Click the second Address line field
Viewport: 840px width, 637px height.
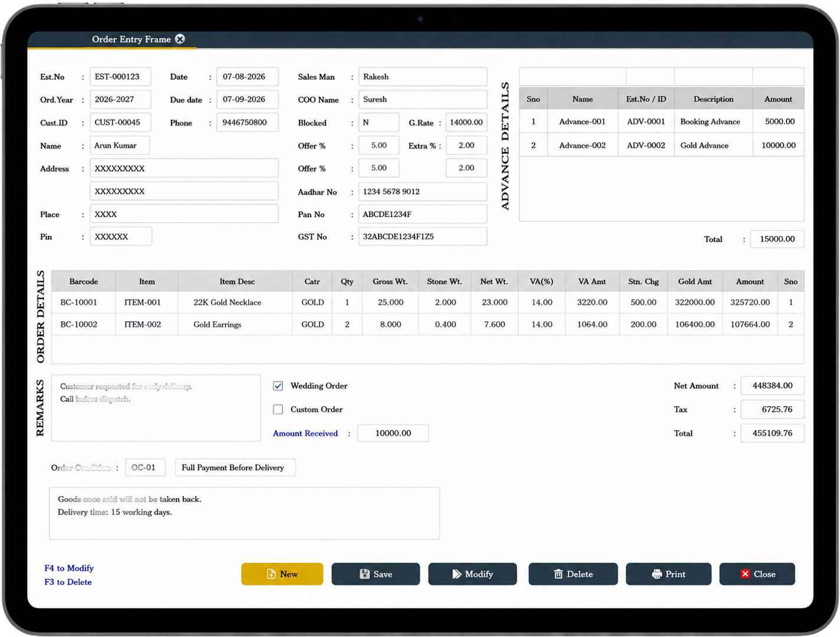point(184,191)
